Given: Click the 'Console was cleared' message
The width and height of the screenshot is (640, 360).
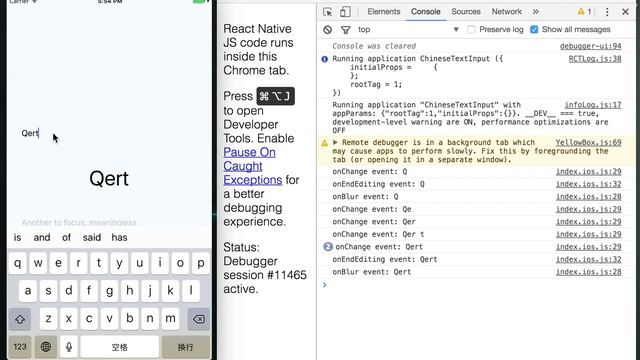Looking at the screenshot, I should [x=374, y=46].
